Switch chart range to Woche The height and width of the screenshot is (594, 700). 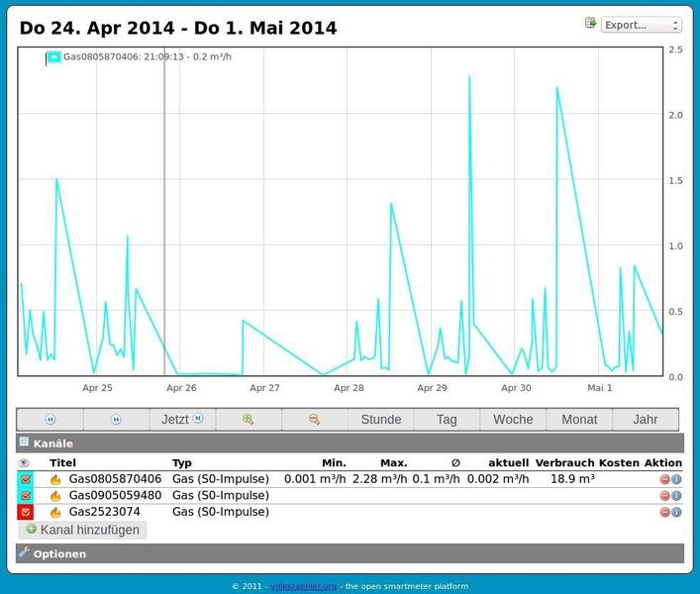point(513,420)
